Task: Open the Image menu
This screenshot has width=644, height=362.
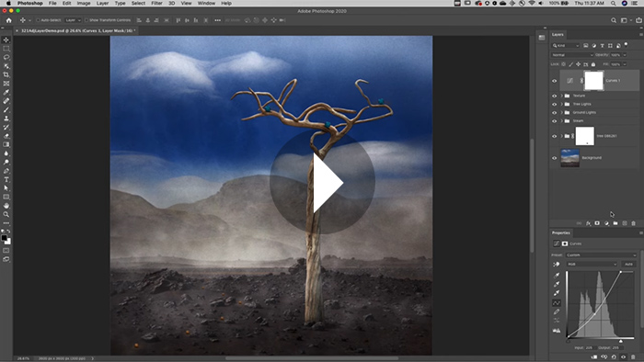Action: click(x=84, y=4)
